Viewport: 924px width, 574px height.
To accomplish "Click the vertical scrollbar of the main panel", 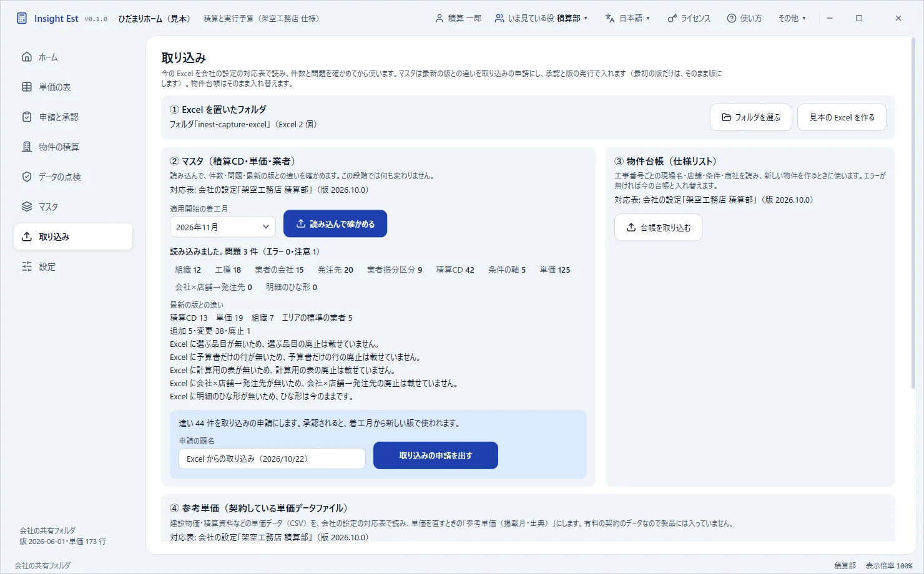I will click(913, 212).
